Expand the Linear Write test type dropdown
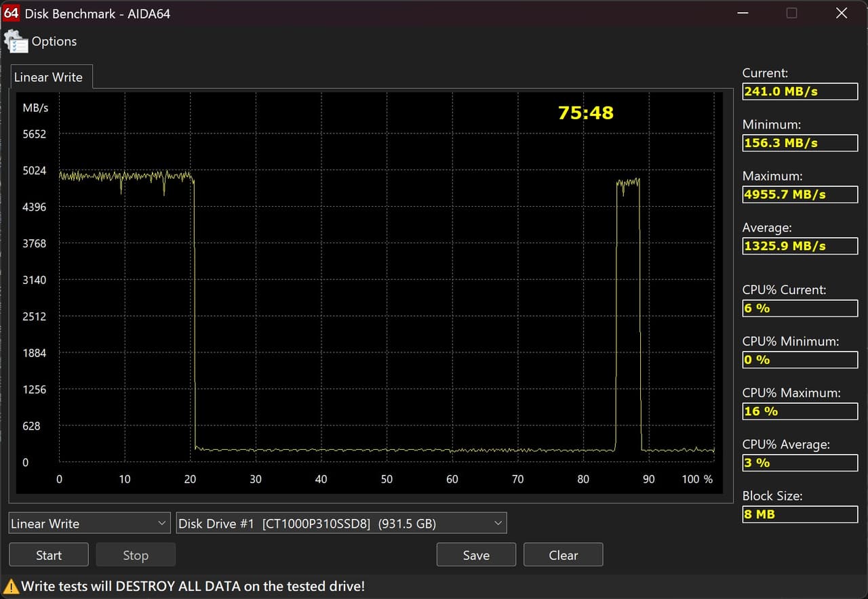 click(x=89, y=523)
